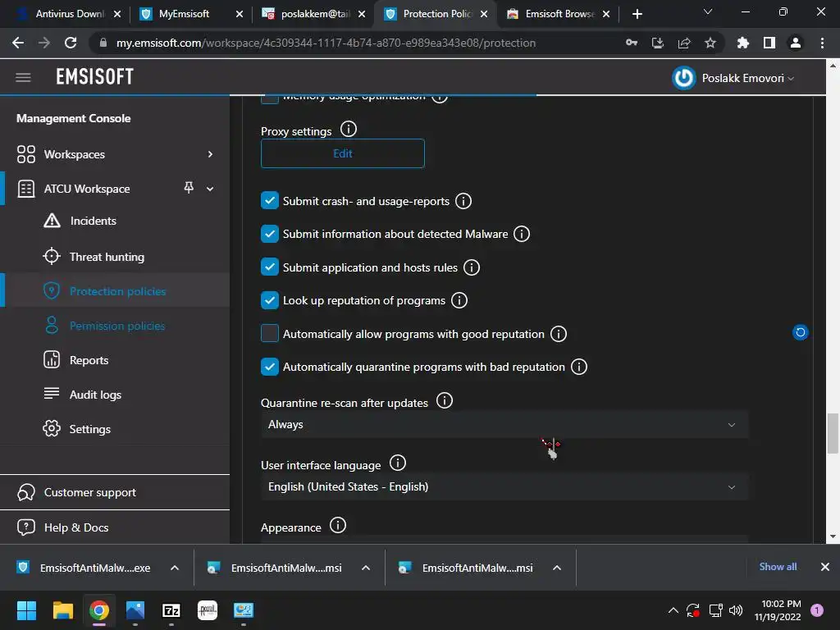
Task: Enable Automatically allow programs with good reputation
Action: (x=269, y=333)
